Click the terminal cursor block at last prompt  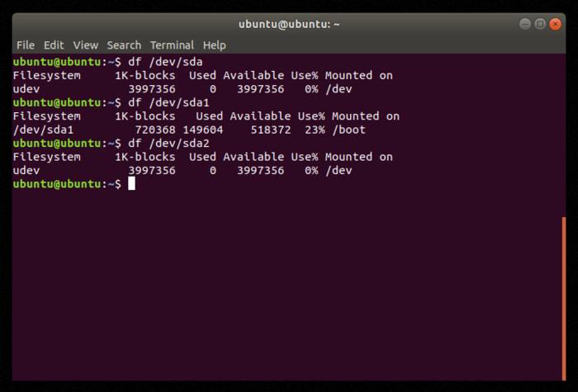click(131, 183)
